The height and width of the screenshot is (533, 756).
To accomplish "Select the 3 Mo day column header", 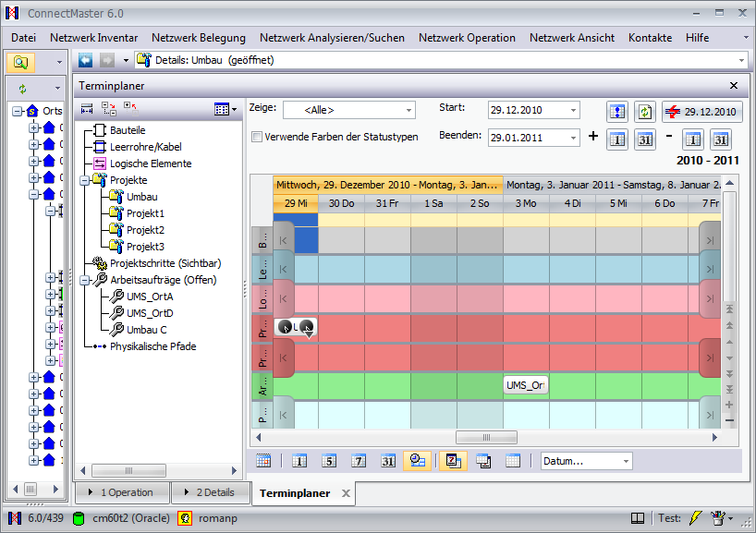I will pos(526,203).
